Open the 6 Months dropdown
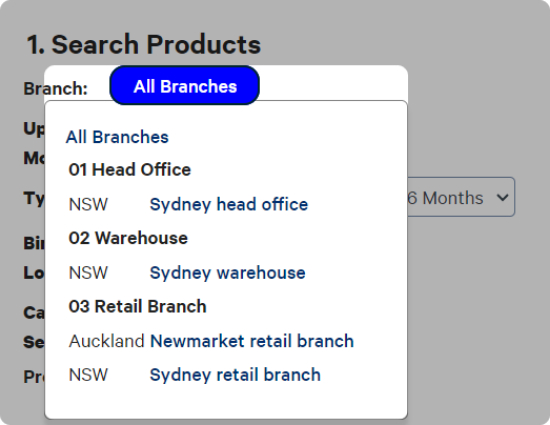The image size is (550, 425). coord(461,197)
